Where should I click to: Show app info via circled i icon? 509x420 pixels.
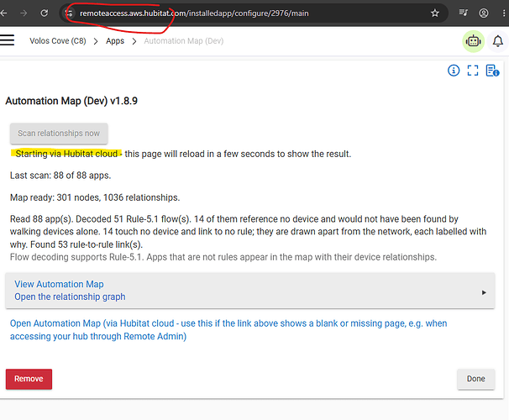pyautogui.click(x=454, y=70)
